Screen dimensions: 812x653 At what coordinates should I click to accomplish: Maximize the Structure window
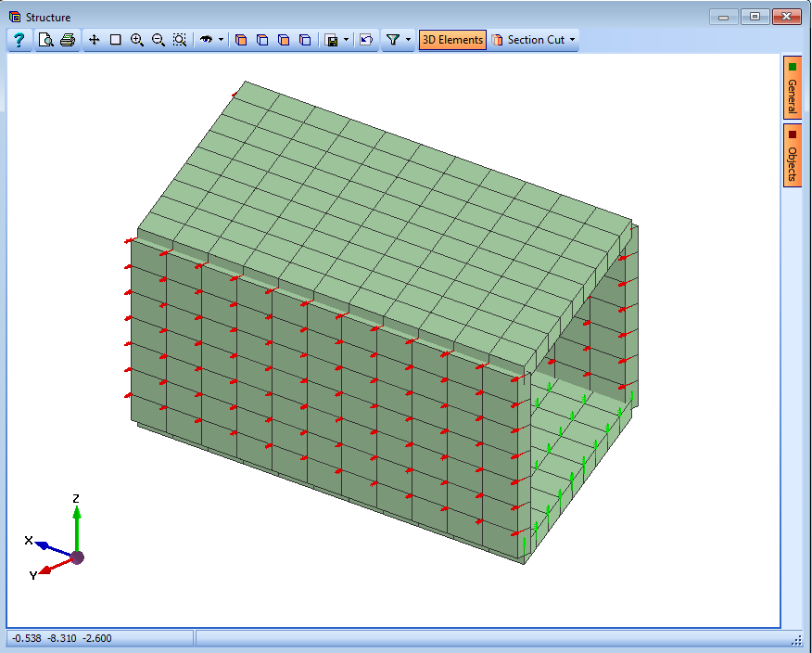coord(755,17)
